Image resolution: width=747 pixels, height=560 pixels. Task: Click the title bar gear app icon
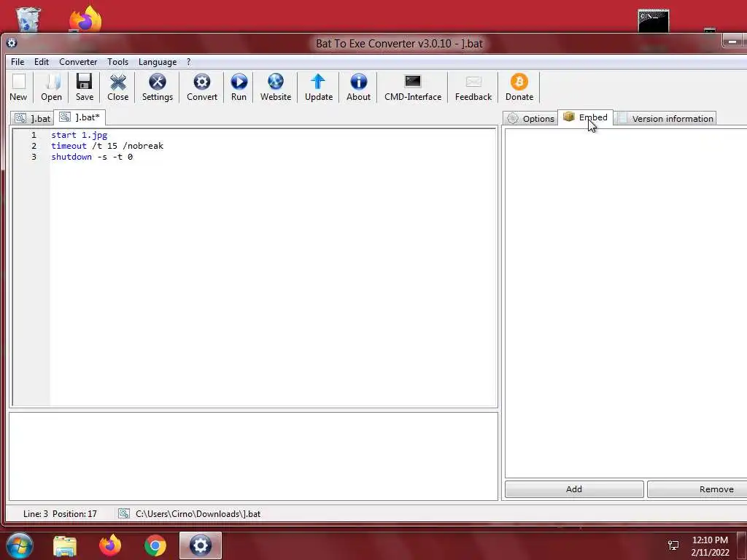[x=12, y=43]
